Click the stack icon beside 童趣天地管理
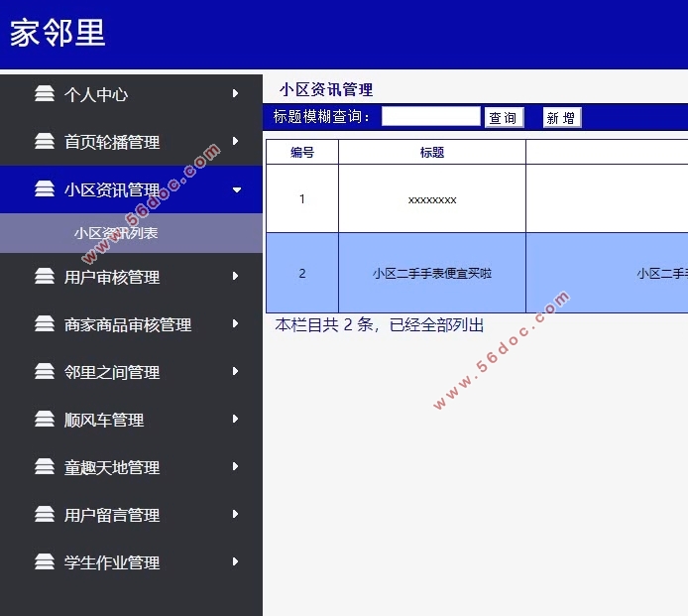688x616 pixels. [x=45, y=467]
